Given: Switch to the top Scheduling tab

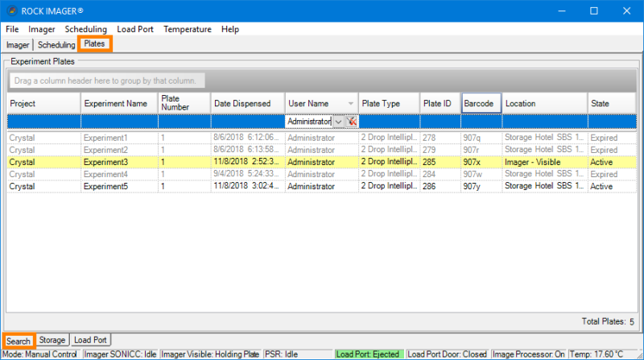Looking at the screenshot, I should 56,45.
